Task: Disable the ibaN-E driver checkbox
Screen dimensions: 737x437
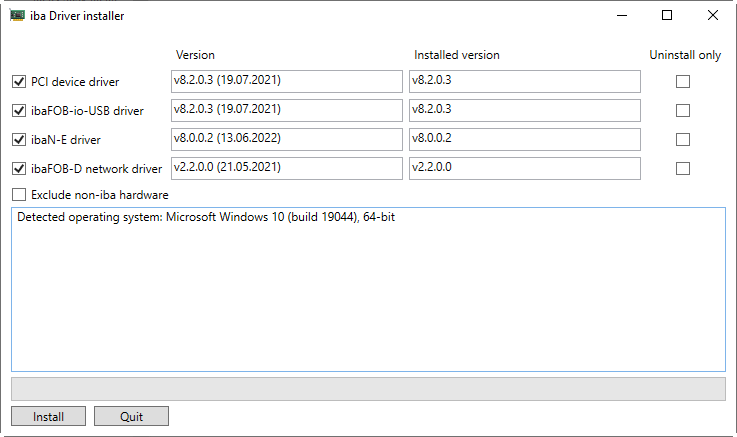Action: [x=19, y=140]
